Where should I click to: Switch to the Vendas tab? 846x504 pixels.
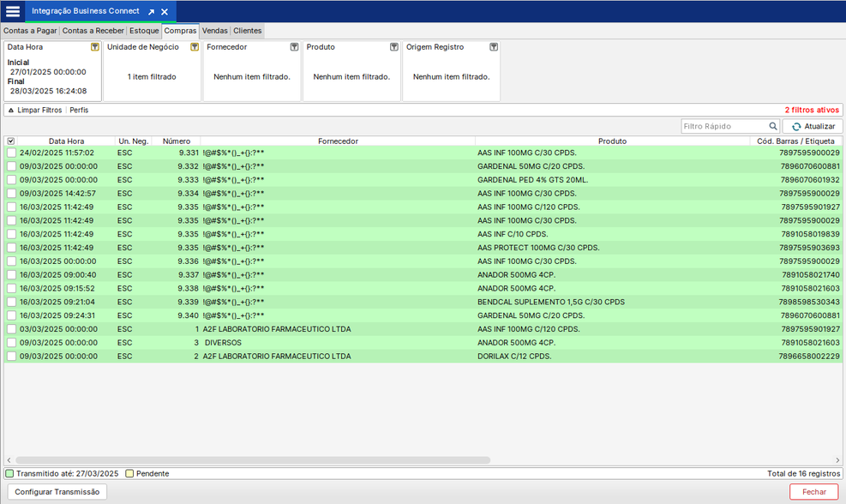tap(214, 31)
